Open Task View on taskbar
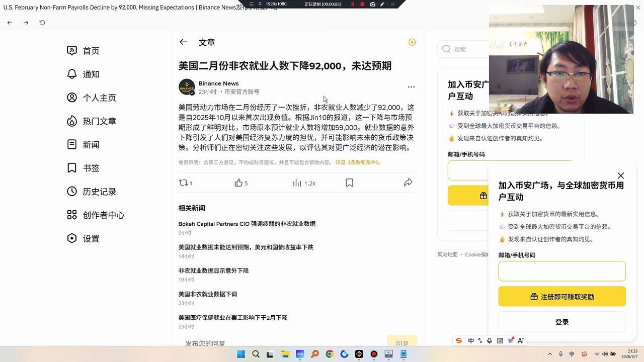 [x=270, y=354]
